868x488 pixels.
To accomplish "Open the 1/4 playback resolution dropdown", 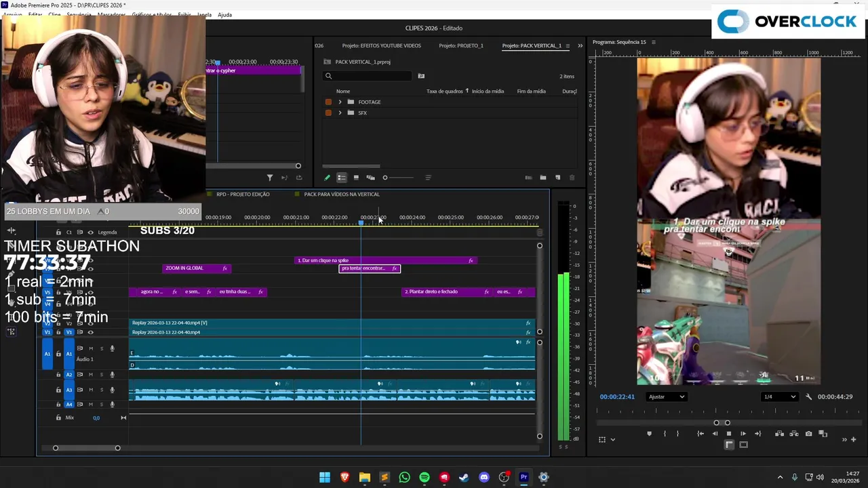I will click(779, 396).
